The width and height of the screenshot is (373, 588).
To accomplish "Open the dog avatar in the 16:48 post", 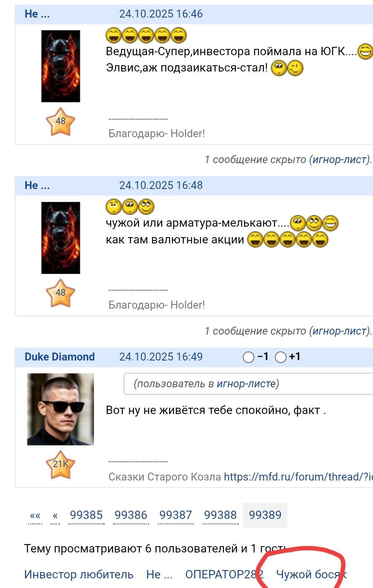I will point(61,238).
